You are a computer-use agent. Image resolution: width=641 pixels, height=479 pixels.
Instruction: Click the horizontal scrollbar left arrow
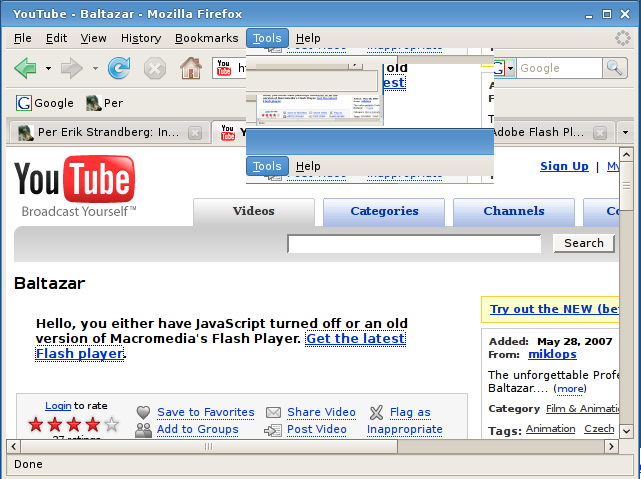point(13,446)
